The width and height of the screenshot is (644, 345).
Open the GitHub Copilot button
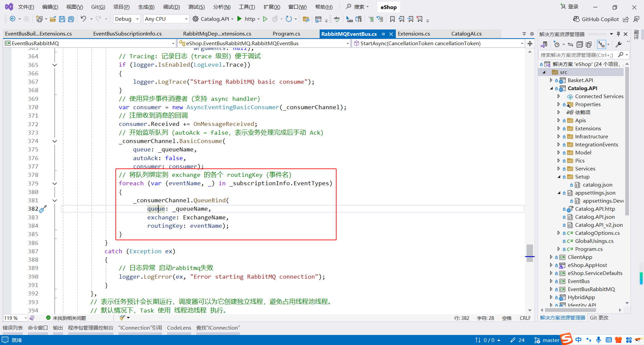(x=596, y=19)
